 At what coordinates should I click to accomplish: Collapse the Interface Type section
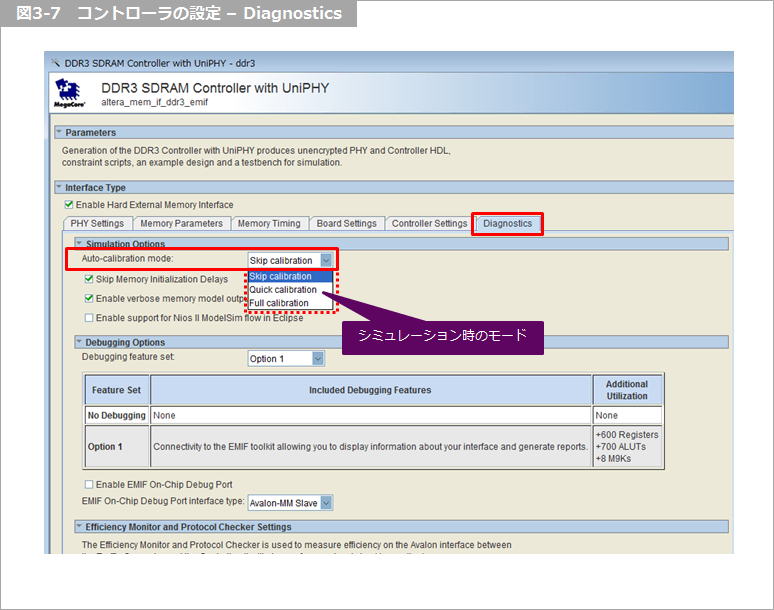pos(59,187)
